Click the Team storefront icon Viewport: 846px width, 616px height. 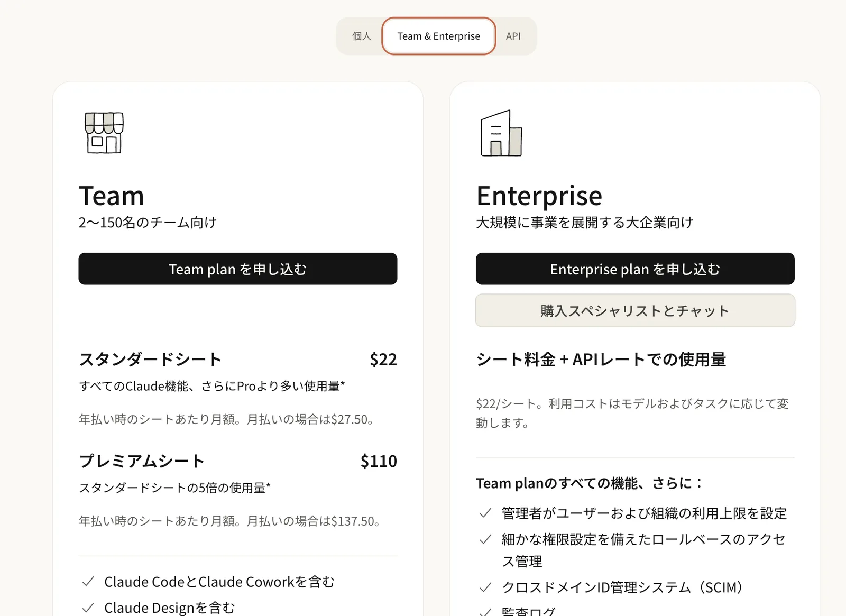(x=104, y=133)
